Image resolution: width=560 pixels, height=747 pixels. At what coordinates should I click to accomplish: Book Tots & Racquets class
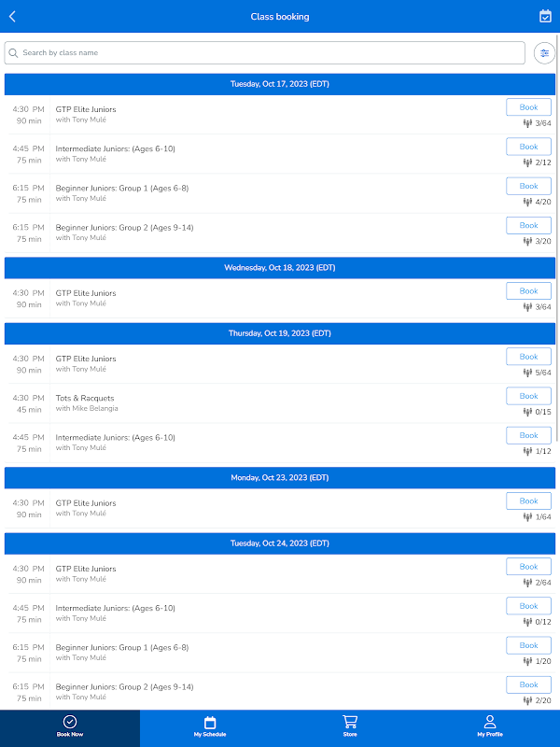pos(528,396)
